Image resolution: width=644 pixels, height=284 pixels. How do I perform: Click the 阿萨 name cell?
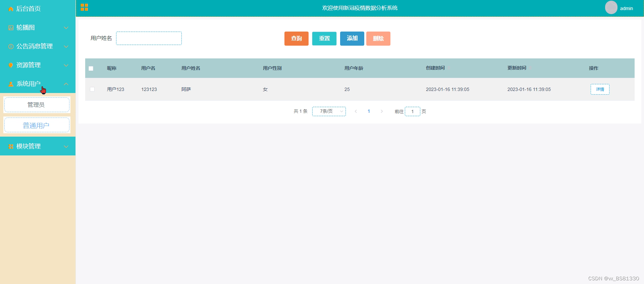coord(186,89)
